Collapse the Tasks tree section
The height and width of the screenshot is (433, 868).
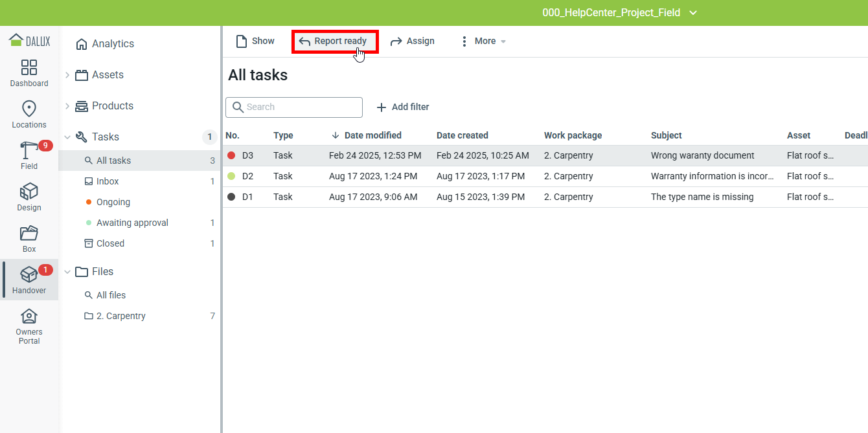point(67,137)
